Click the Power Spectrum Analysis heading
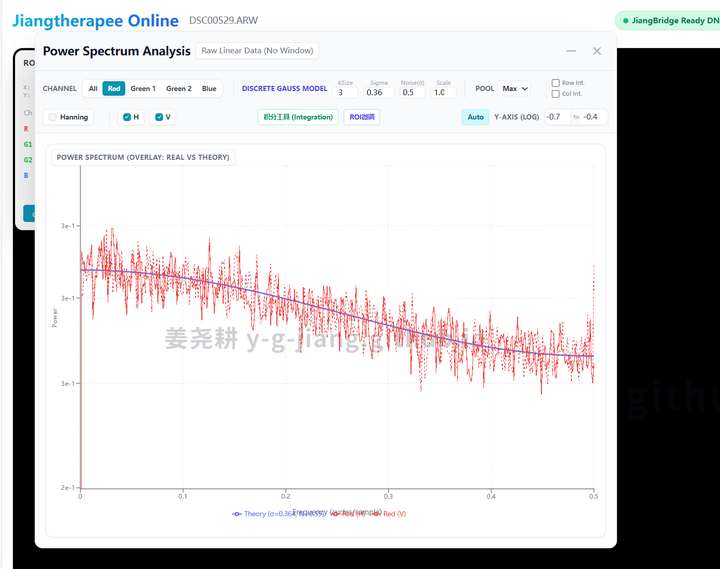The height and width of the screenshot is (569, 720). pos(117,51)
